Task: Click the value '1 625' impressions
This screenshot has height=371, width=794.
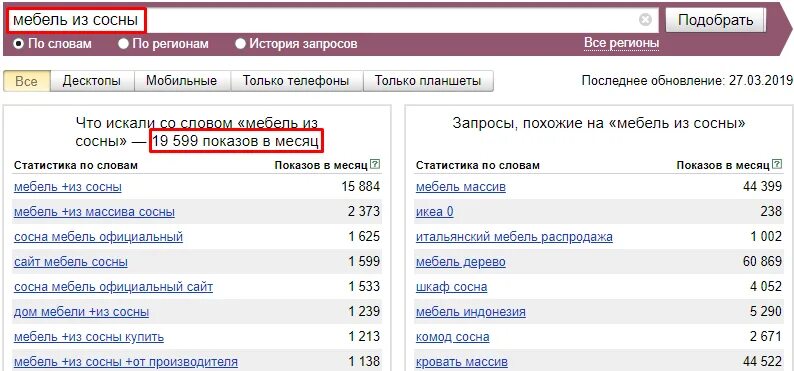Action: (364, 237)
